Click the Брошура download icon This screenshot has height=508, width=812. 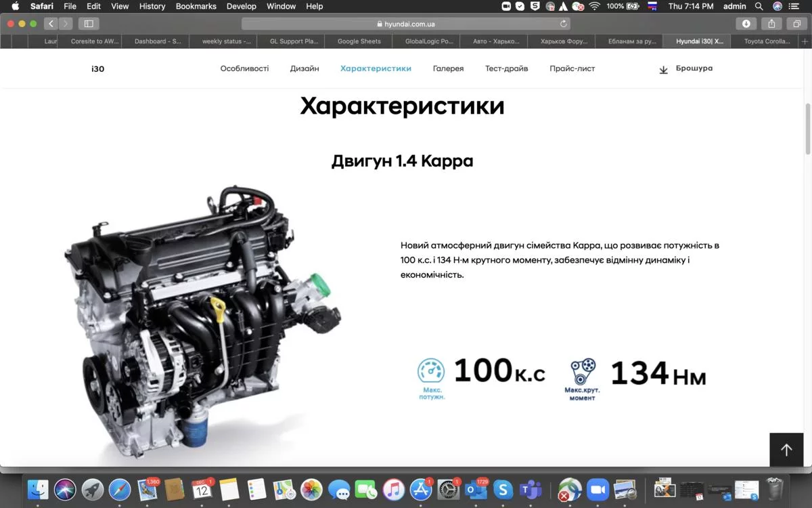click(x=663, y=69)
